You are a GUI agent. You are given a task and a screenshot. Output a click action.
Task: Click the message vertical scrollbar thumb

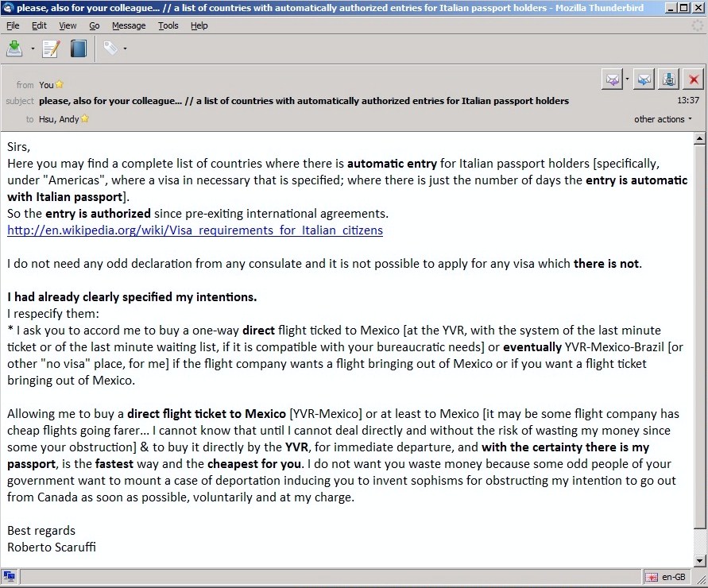[699, 336]
